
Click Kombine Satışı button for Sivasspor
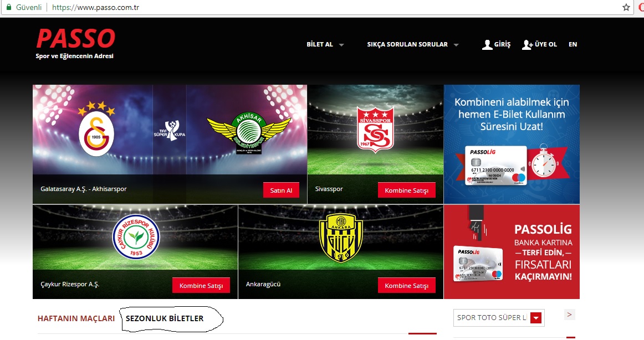[x=407, y=190]
